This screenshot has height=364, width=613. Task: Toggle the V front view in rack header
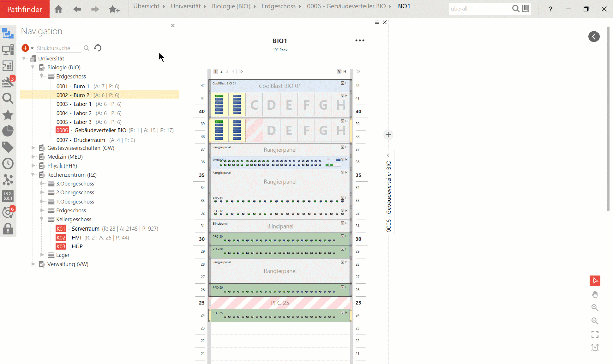click(339, 71)
